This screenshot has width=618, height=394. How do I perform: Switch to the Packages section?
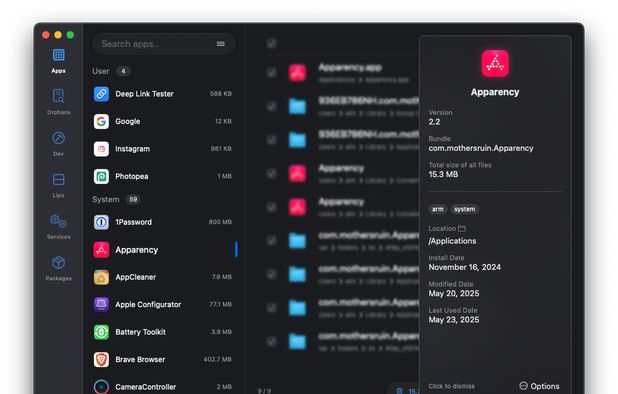coord(58,268)
